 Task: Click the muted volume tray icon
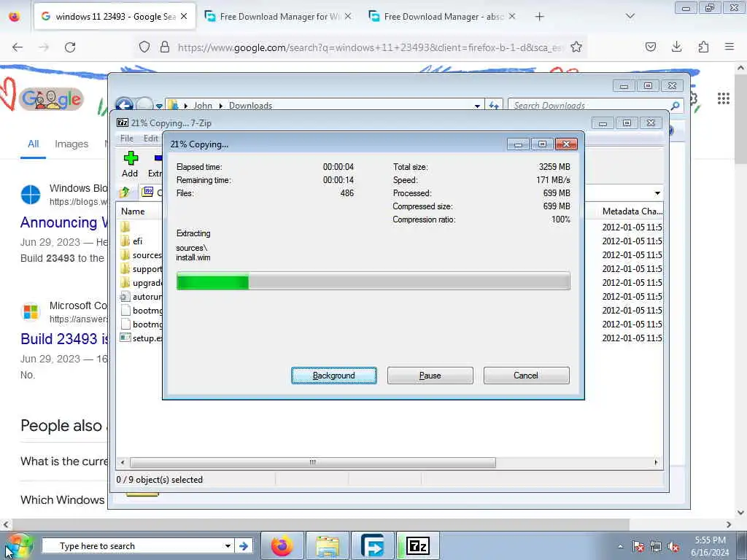pos(673,547)
